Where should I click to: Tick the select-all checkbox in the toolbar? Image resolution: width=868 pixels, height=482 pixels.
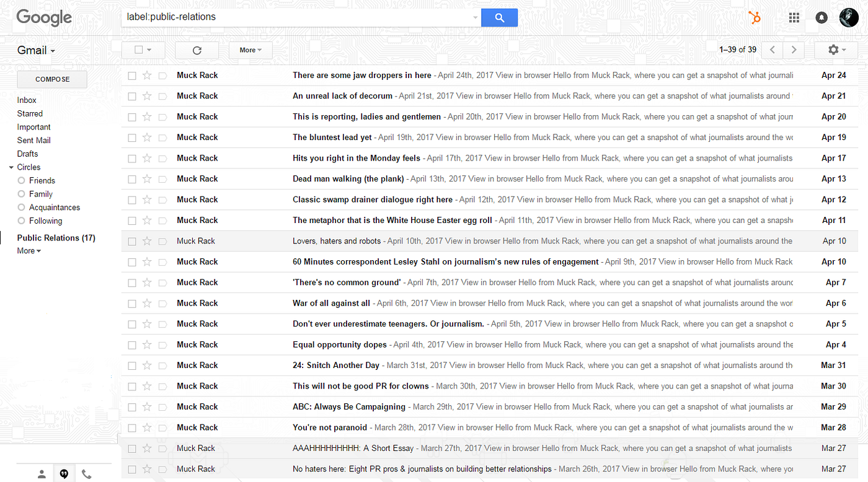pos(139,50)
